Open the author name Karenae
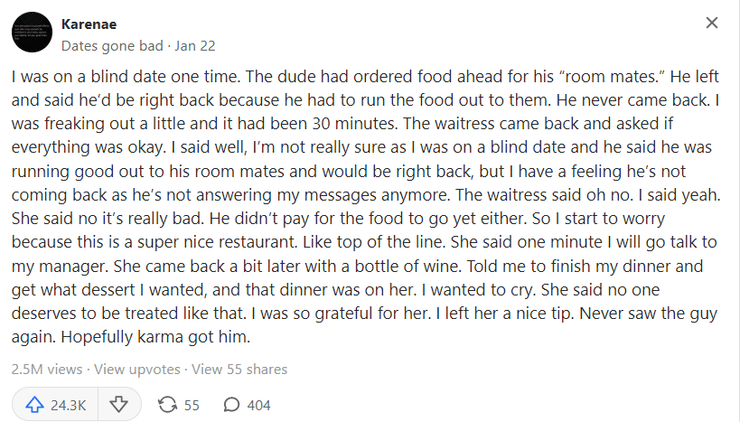This screenshot has width=740, height=422. click(90, 23)
